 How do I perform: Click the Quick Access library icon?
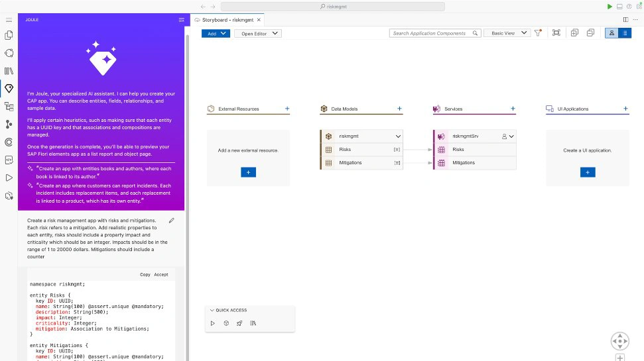tap(253, 323)
